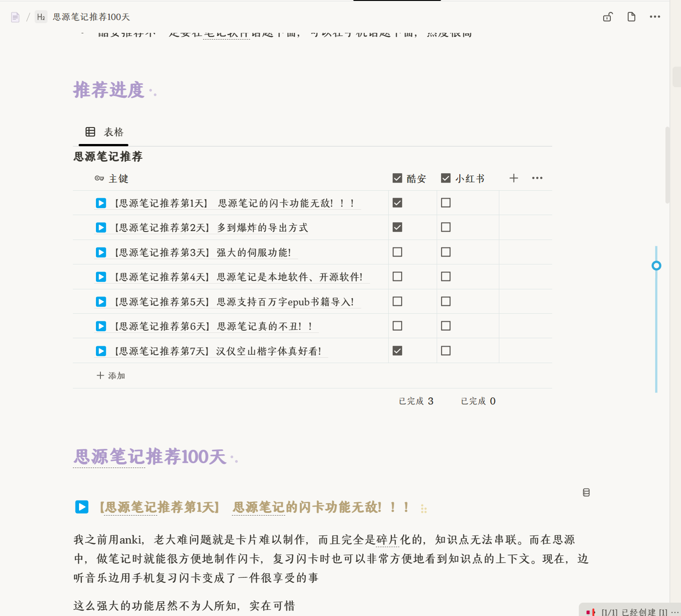Check the 小红书 box for 第1天 row
Image resolution: width=681 pixels, height=616 pixels.
(446, 203)
